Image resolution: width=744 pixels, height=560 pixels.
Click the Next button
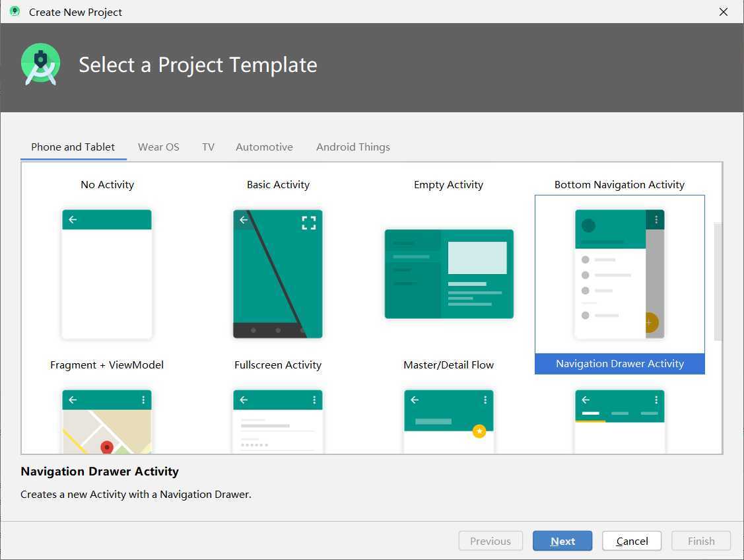(x=562, y=541)
